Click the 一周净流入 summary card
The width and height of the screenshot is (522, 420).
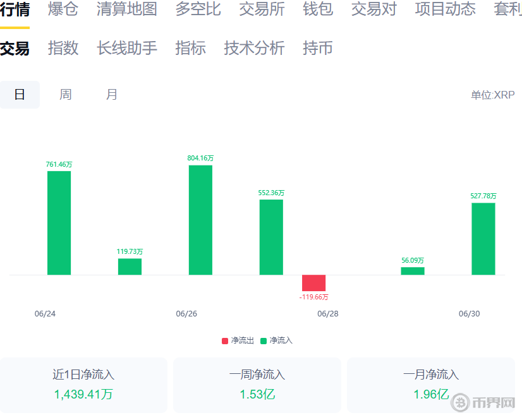[257, 385]
